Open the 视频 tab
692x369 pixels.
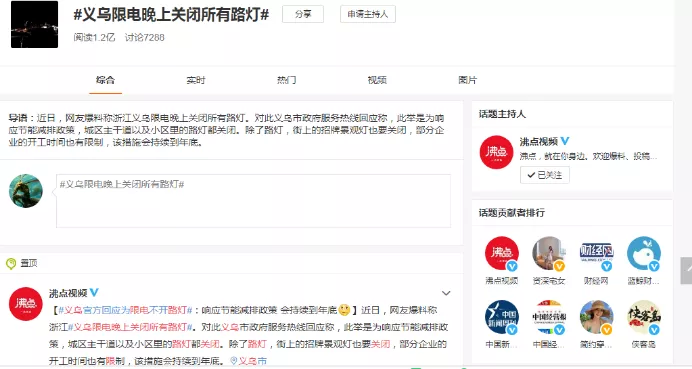click(x=377, y=80)
